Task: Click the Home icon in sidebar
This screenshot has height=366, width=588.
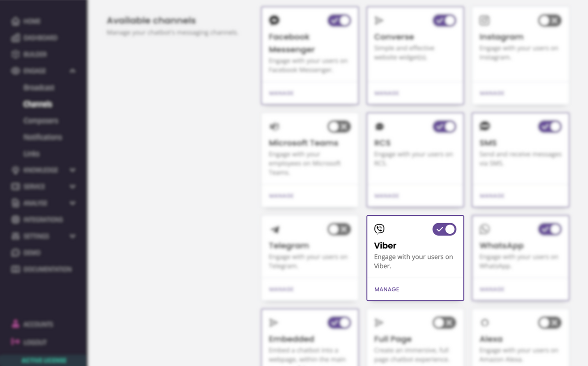Action: coord(16,21)
